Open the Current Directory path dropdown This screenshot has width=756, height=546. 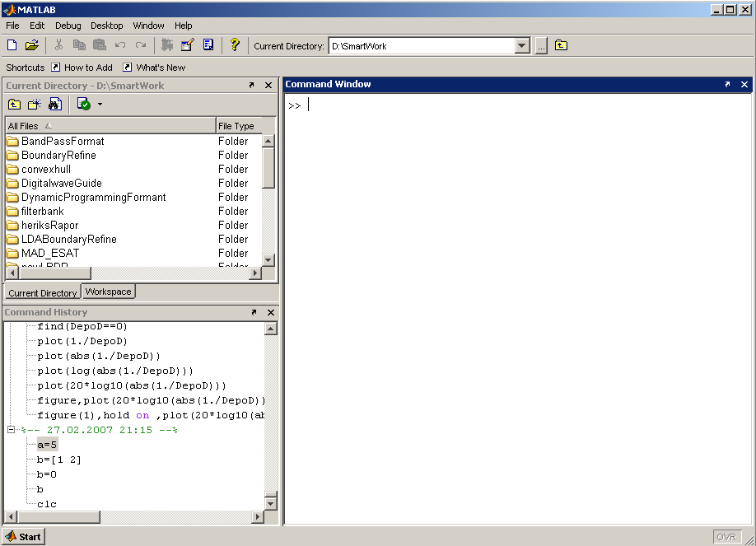click(x=521, y=46)
